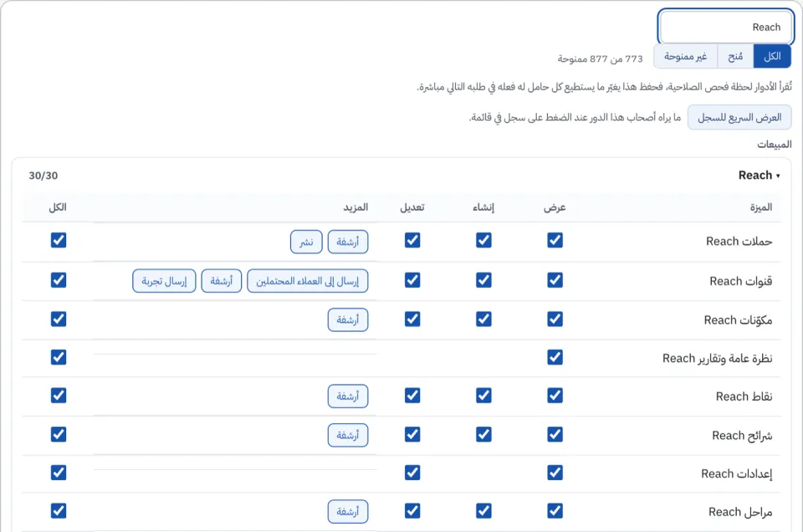
Task: Click the Reach search input field
Action: pyautogui.click(x=726, y=27)
